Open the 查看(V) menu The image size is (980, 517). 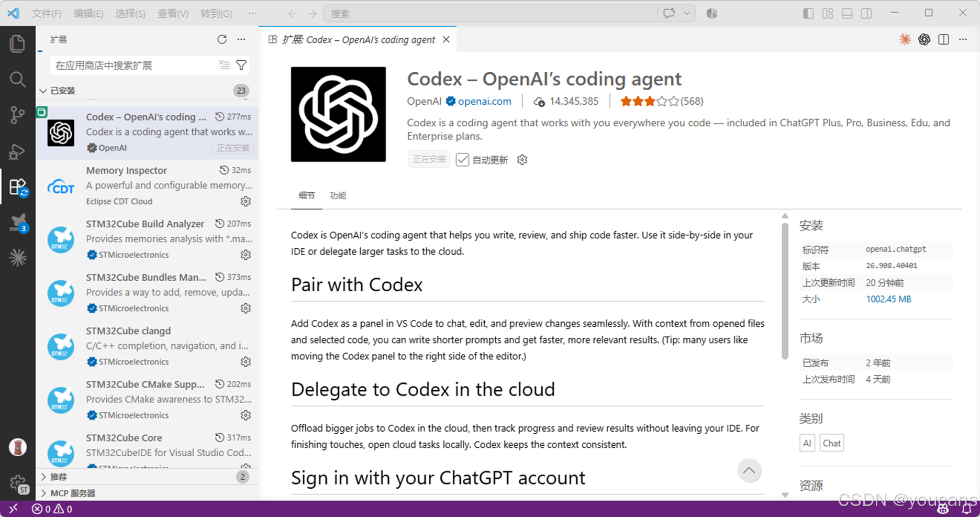click(173, 14)
